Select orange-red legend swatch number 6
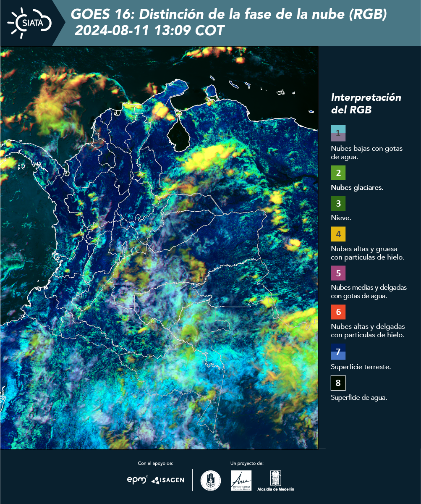 click(x=338, y=312)
